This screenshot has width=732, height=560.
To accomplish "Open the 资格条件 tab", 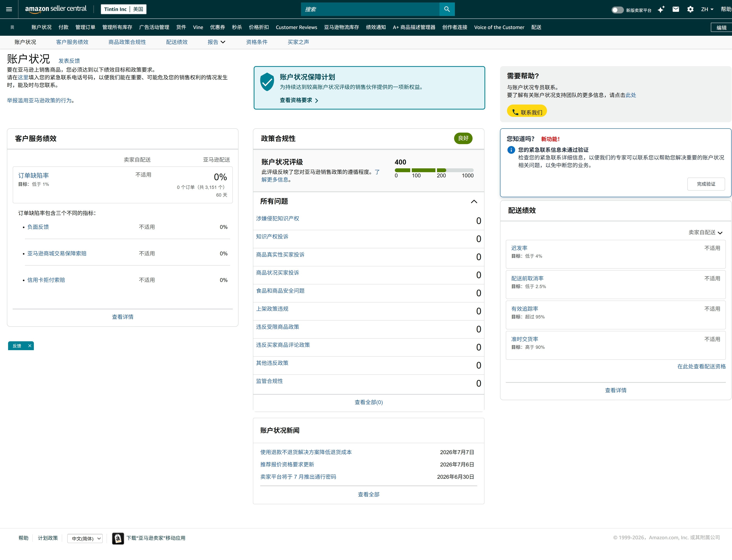I will click(x=257, y=42).
